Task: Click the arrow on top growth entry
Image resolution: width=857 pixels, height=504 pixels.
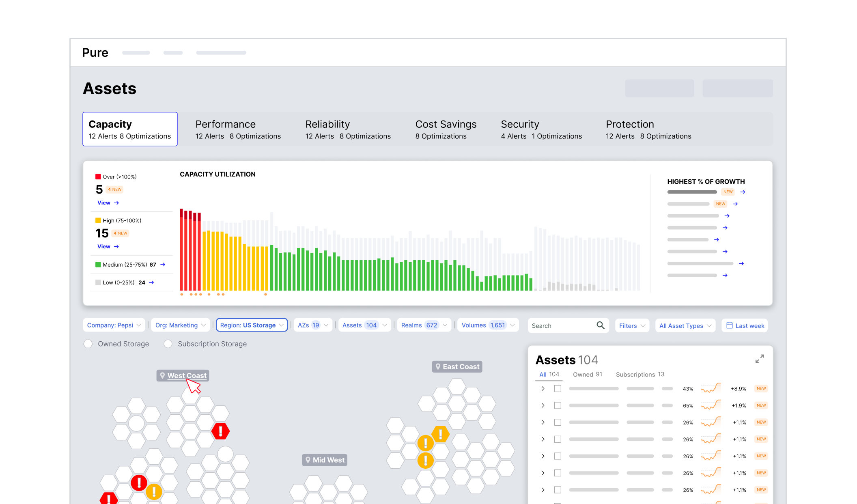Action: point(743,192)
